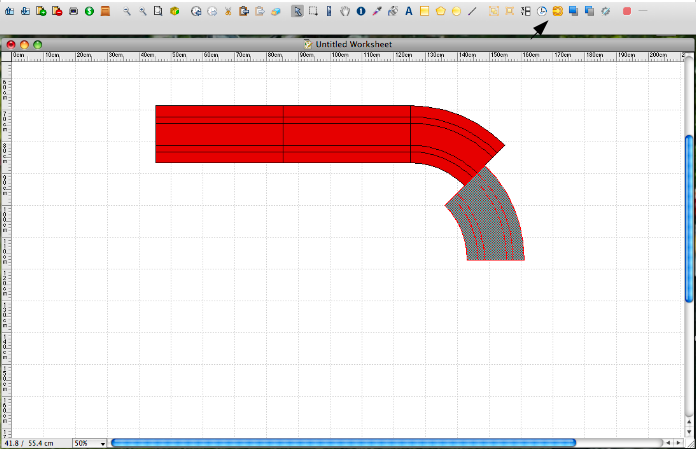Click the scissors Cut icon
This screenshot has width=696, height=449.
228,11
